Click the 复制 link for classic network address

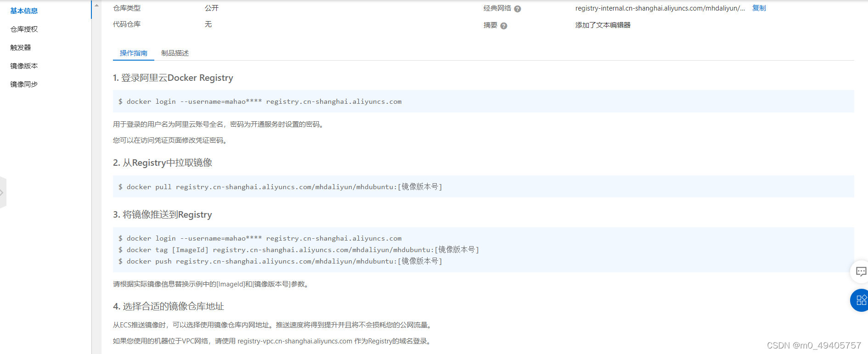tap(759, 8)
